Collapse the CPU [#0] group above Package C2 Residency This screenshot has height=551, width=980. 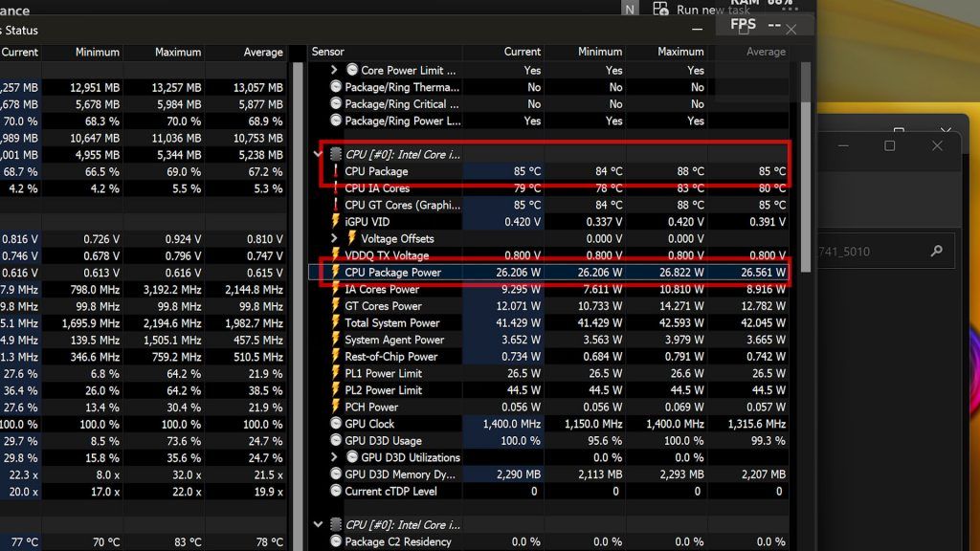318,525
